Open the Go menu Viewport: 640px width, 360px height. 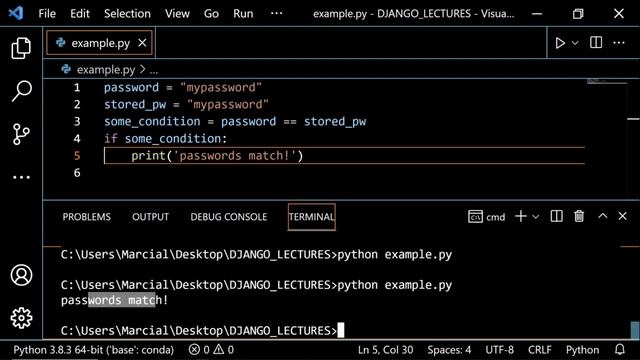[x=211, y=13]
